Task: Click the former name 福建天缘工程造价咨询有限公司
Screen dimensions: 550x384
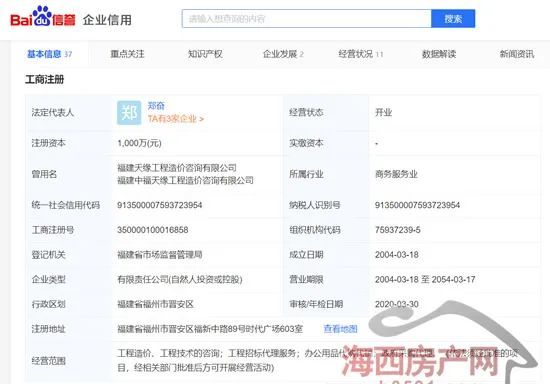Action: tap(177, 168)
